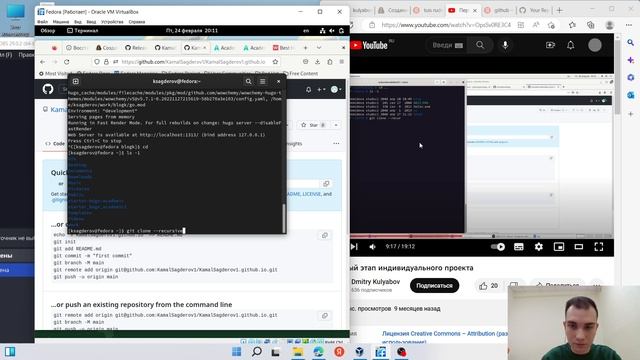The image size is (640, 360).
Task: Open the 'en' keyboard layout indicator
Action: click(x=306, y=31)
